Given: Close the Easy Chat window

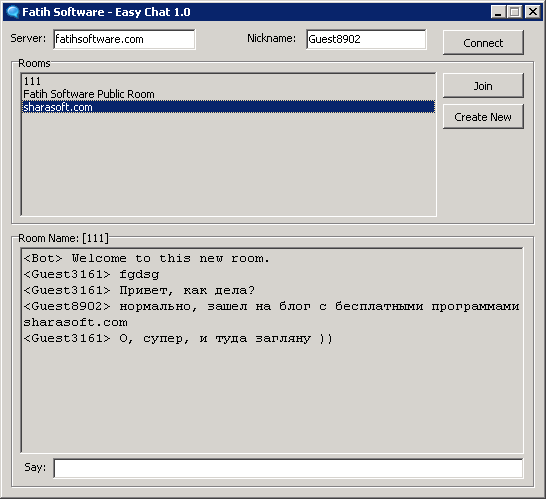Looking at the screenshot, I should 532,12.
